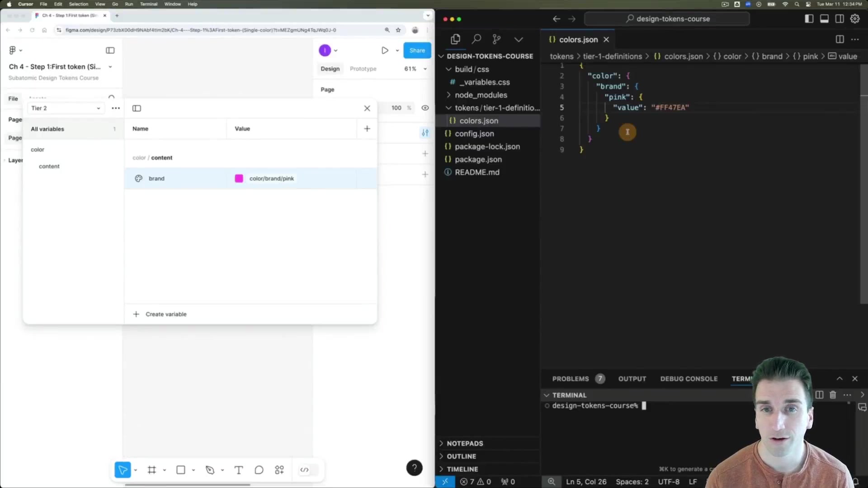Click Create variable button
Viewport: 868px width, 488px height.
pos(160,314)
